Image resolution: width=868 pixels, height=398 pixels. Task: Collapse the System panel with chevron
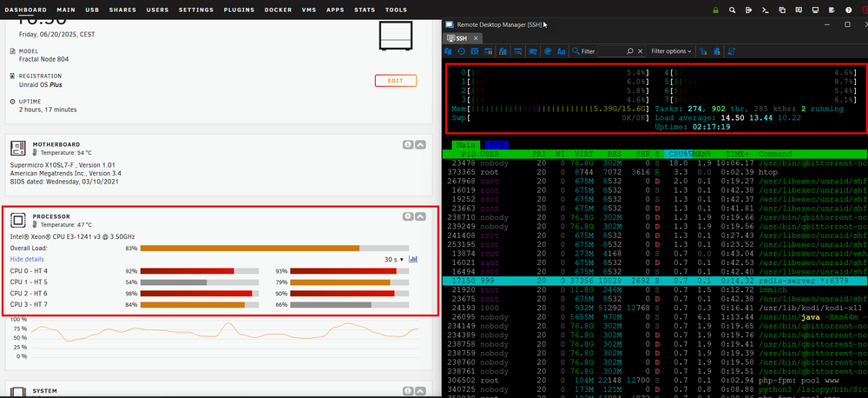pyautogui.click(x=420, y=391)
